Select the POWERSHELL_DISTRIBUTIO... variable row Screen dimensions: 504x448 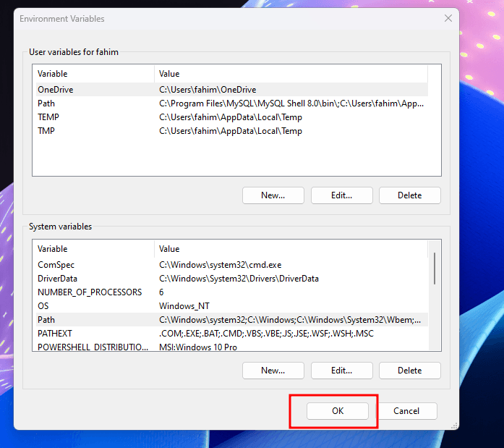click(231, 347)
